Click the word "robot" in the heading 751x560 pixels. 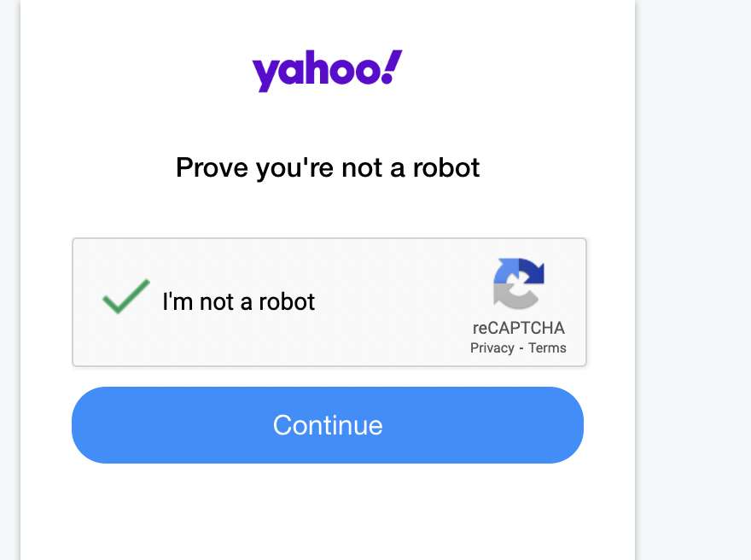(x=445, y=166)
